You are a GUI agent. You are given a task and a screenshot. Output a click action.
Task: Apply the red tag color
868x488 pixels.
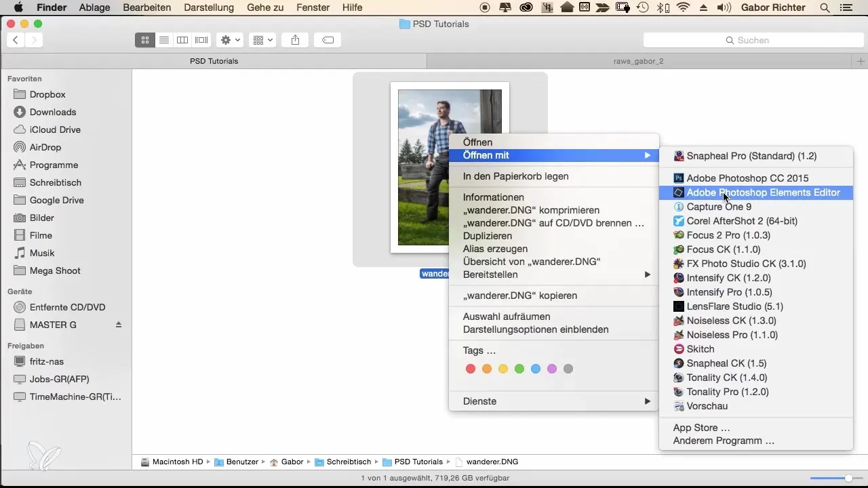(471, 369)
